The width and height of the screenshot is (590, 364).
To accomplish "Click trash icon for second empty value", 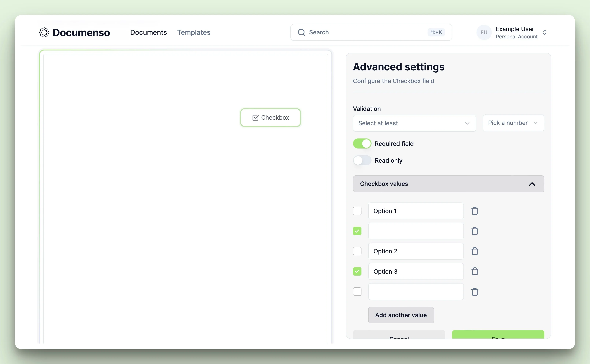I will click(x=475, y=231).
